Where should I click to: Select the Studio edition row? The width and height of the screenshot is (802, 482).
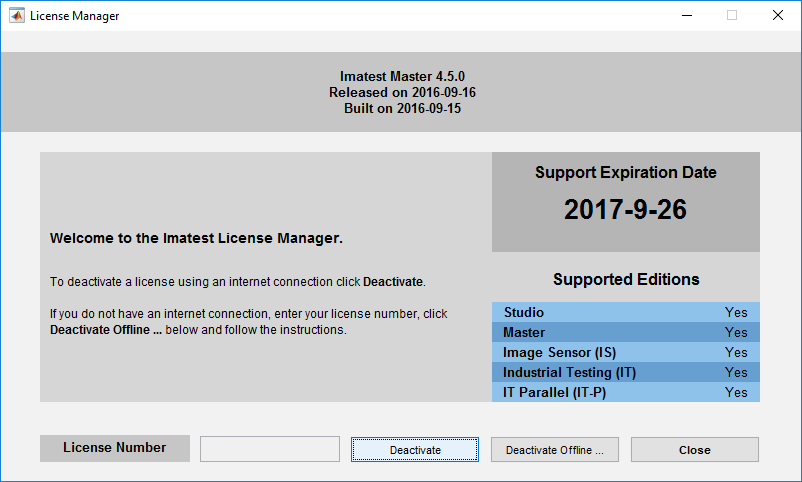626,312
